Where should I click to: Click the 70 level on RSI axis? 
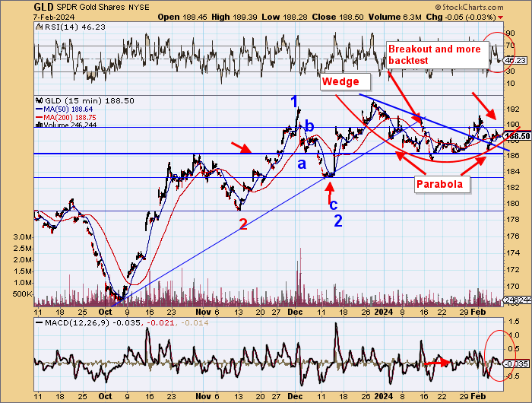pos(510,45)
